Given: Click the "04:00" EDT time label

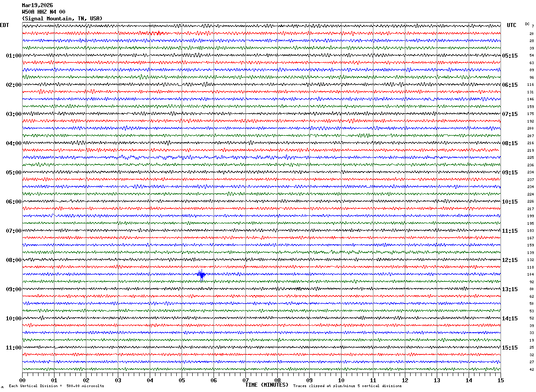Looking at the screenshot, I should (14, 143).
